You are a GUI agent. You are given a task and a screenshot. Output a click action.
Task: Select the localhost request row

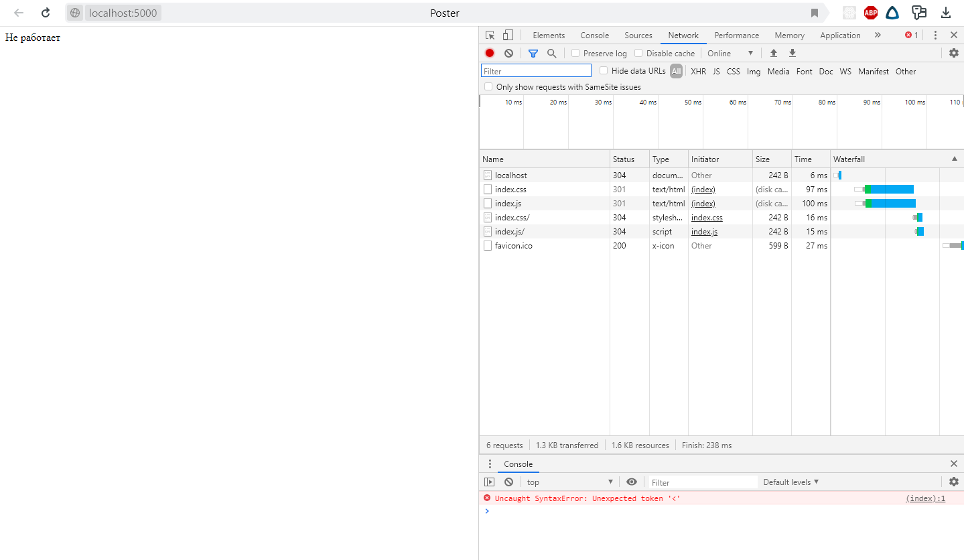(721, 175)
